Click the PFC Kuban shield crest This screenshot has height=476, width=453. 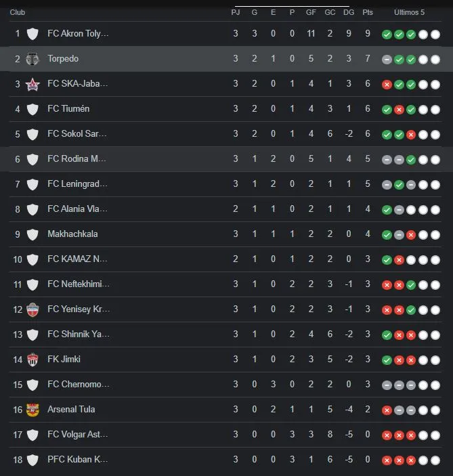(x=32, y=460)
